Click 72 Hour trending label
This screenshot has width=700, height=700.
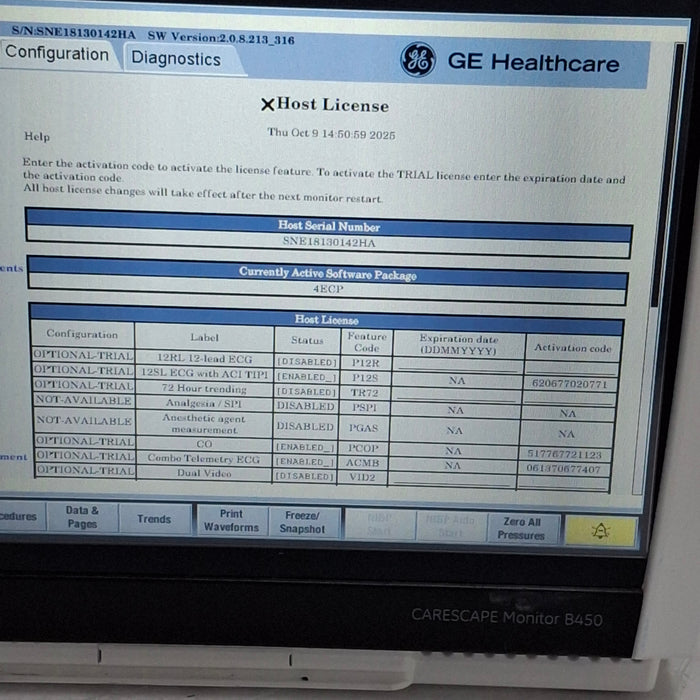(x=204, y=389)
